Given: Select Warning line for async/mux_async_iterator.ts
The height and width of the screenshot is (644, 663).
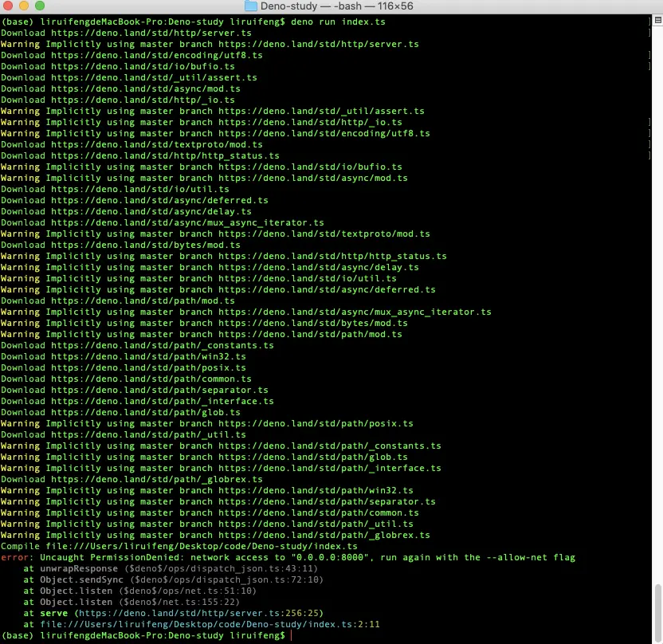Looking at the screenshot, I should (246, 312).
